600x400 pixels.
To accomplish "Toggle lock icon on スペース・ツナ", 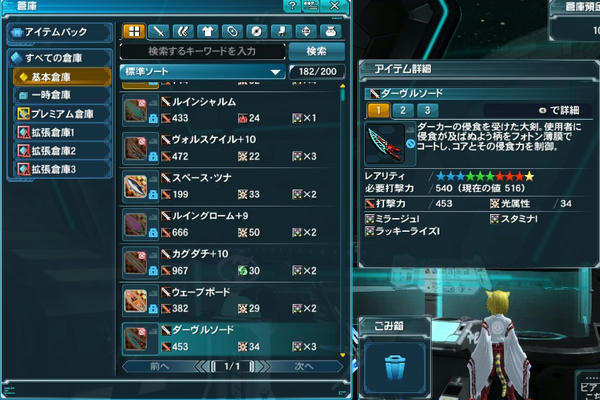I will point(153,194).
